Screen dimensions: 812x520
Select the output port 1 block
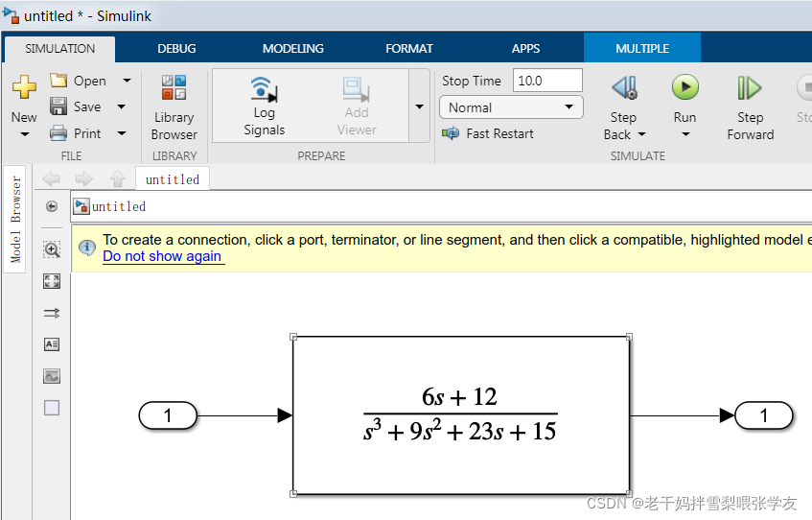coord(764,415)
